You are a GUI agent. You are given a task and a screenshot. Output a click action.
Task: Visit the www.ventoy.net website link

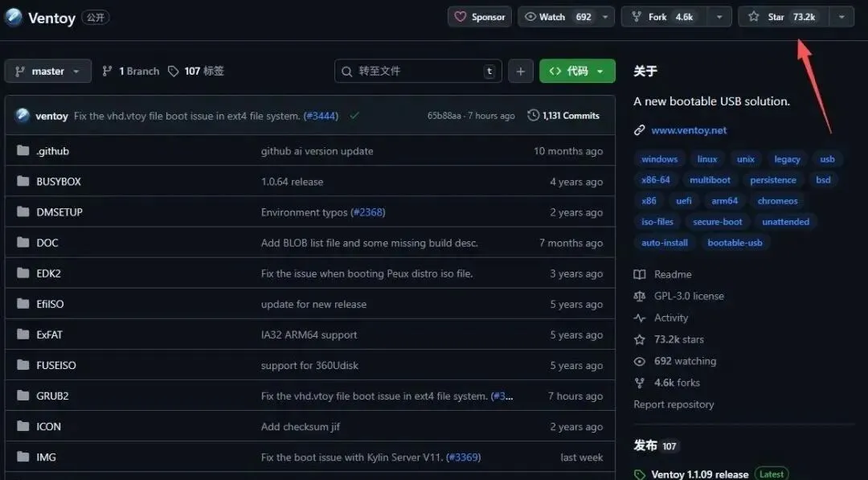click(689, 130)
